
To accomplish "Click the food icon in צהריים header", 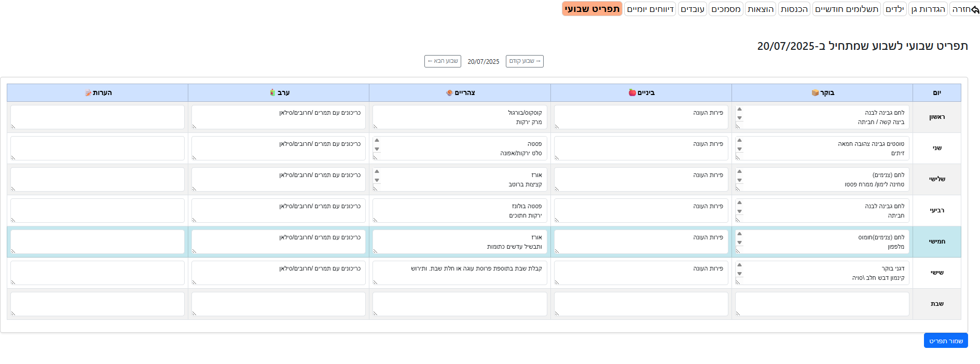I will coord(449,93).
